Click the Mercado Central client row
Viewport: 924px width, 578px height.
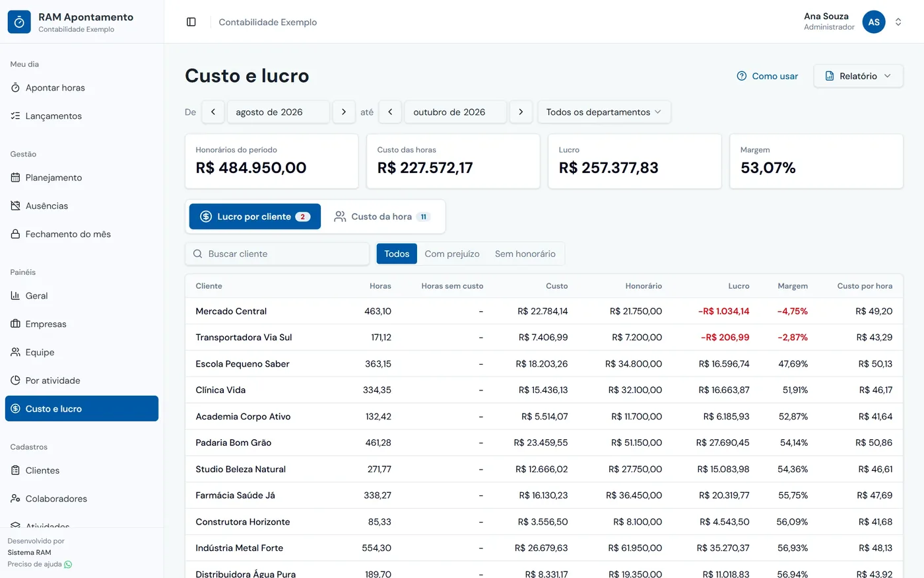point(544,311)
